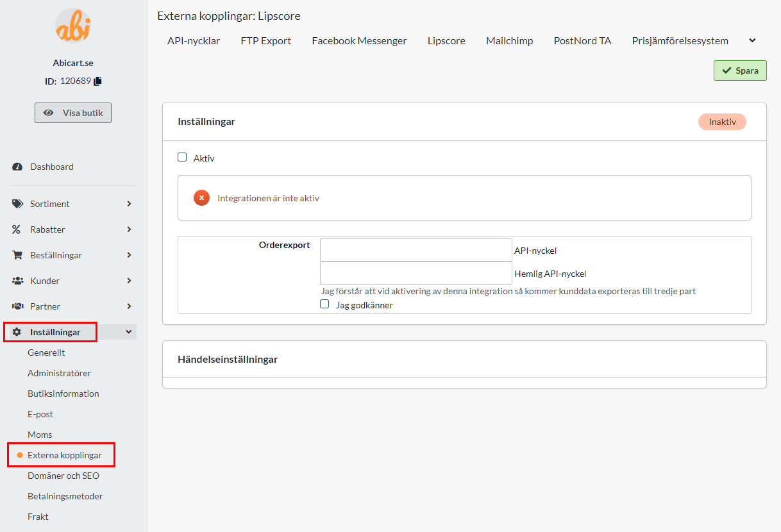
Task: Check the Jag godkänner checkbox
Action: pyautogui.click(x=324, y=304)
